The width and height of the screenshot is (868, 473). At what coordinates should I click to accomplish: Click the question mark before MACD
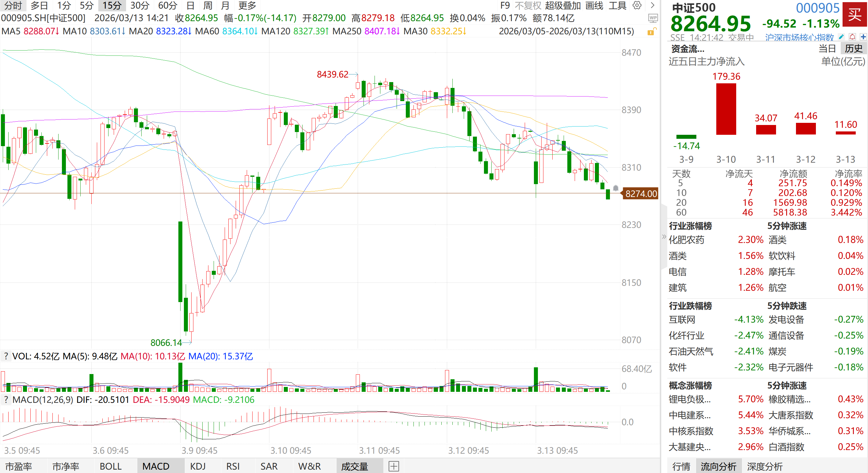[6, 399]
